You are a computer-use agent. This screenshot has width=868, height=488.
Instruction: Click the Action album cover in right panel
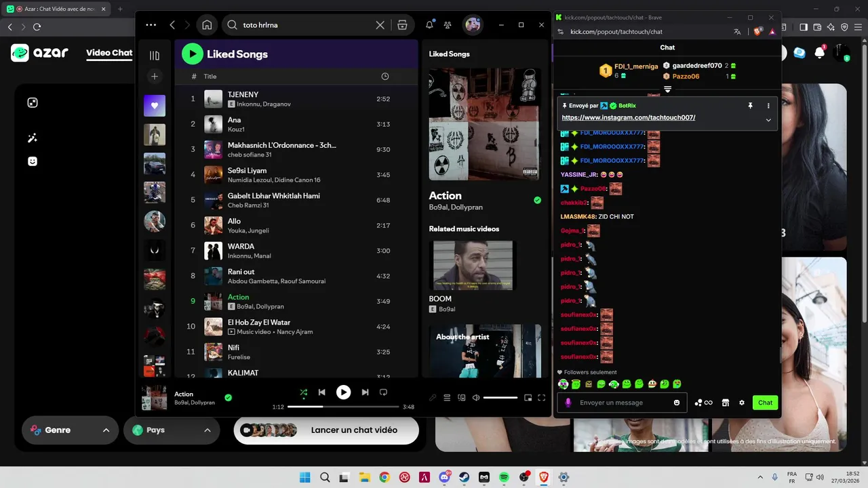pos(485,124)
